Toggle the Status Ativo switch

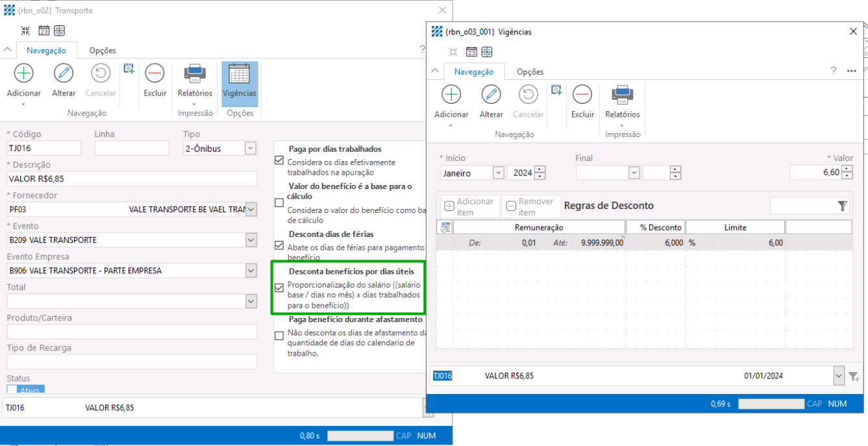pos(25,390)
